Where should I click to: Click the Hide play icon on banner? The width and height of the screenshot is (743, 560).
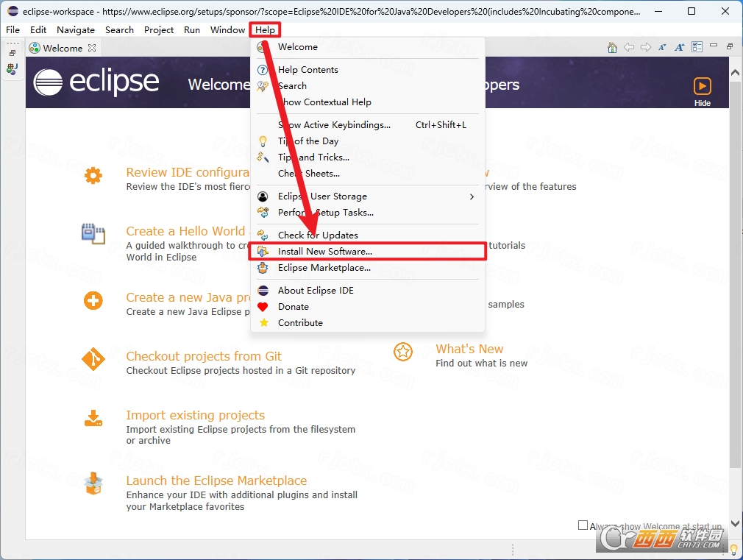click(x=702, y=86)
